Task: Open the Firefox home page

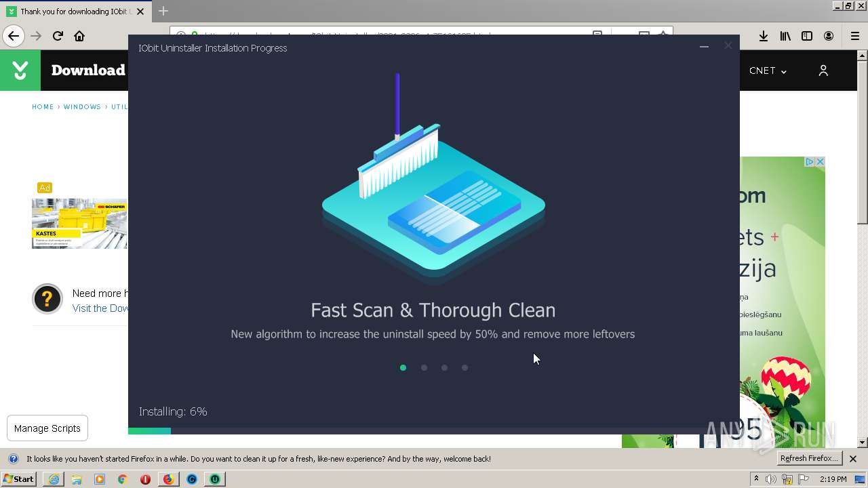Action: pos(79,36)
